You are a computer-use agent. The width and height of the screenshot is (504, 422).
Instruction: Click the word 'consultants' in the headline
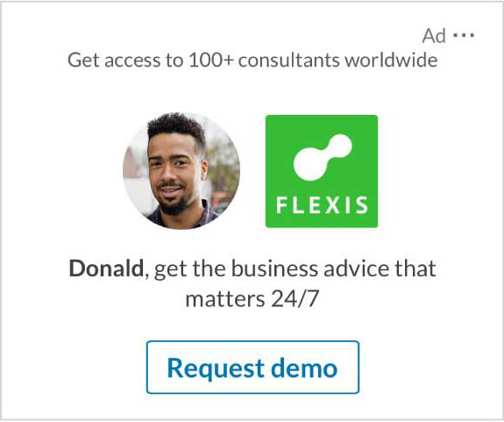tap(288, 61)
